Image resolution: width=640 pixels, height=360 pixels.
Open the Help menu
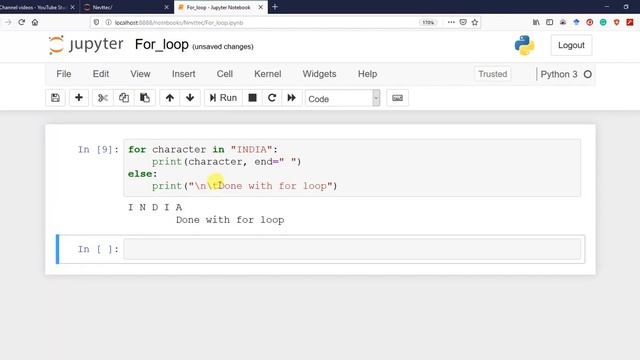pos(367,74)
